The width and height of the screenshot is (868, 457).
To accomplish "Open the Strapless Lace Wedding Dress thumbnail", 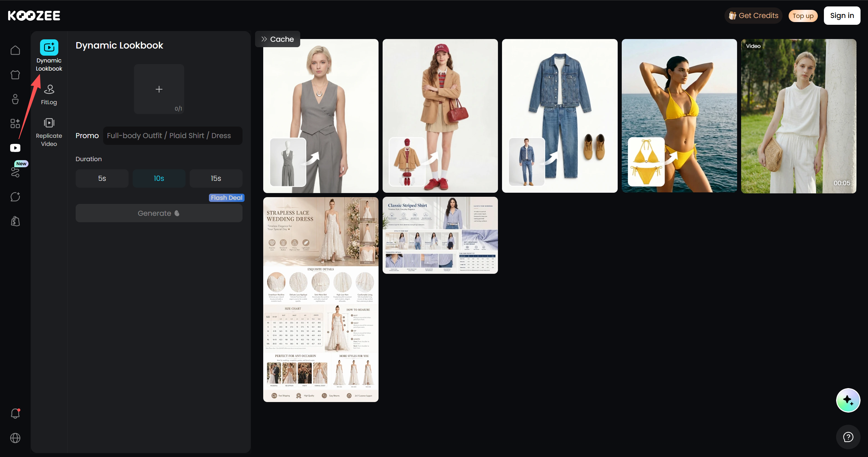I will click(x=321, y=300).
